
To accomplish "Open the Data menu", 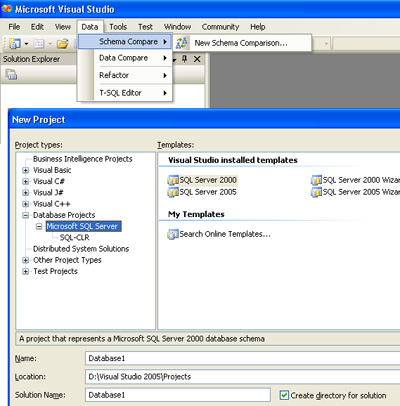I will tap(90, 27).
